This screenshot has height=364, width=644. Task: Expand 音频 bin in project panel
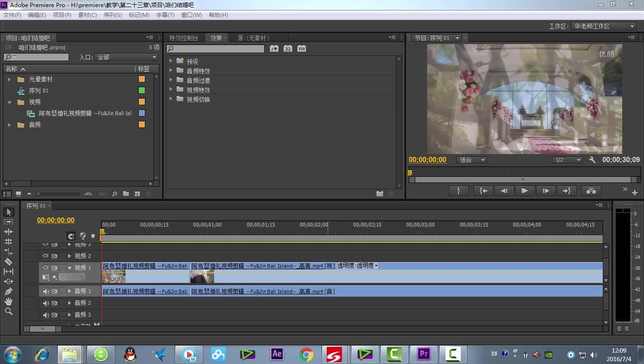[9, 125]
